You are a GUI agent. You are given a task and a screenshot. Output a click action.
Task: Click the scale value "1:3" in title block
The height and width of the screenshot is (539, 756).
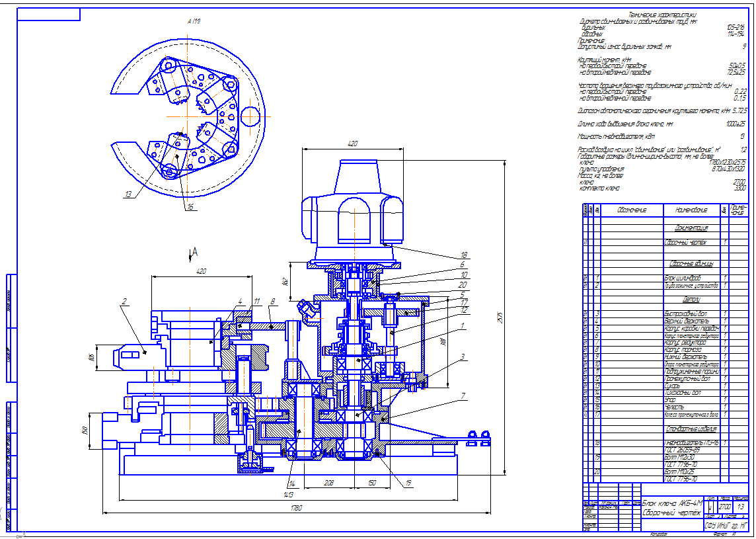[741, 507]
